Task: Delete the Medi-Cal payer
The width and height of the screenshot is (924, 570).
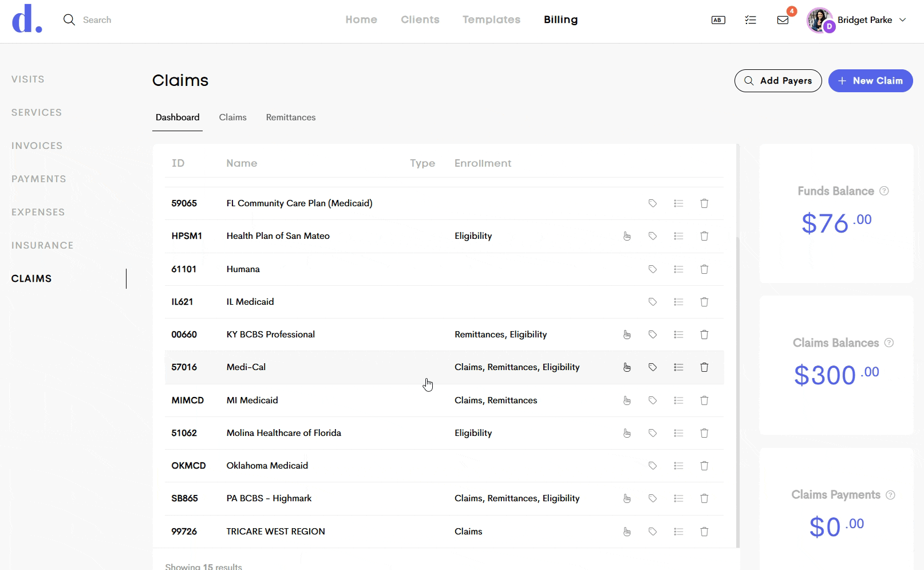Action: click(704, 367)
